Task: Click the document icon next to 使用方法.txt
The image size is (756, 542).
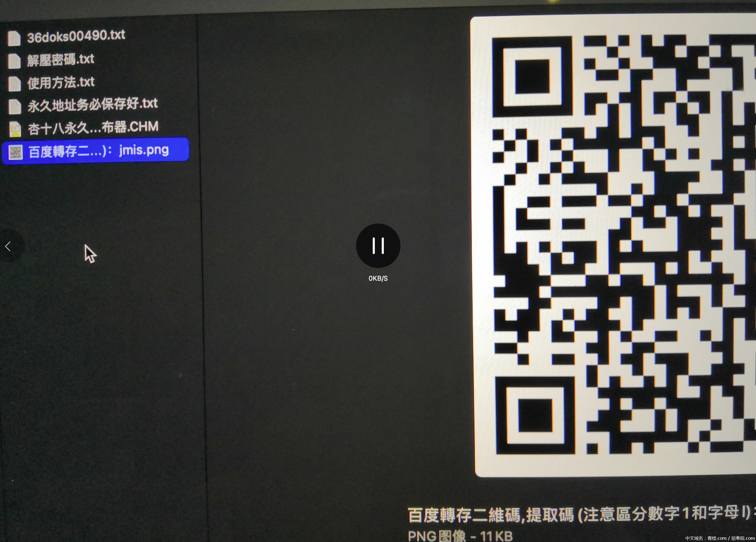Action: point(15,83)
